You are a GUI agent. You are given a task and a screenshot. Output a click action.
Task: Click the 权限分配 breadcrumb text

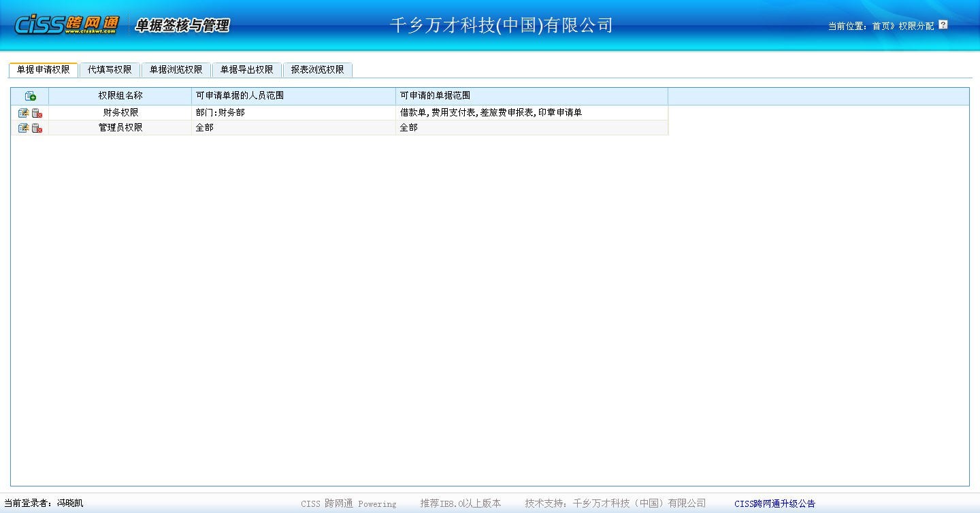click(x=916, y=26)
